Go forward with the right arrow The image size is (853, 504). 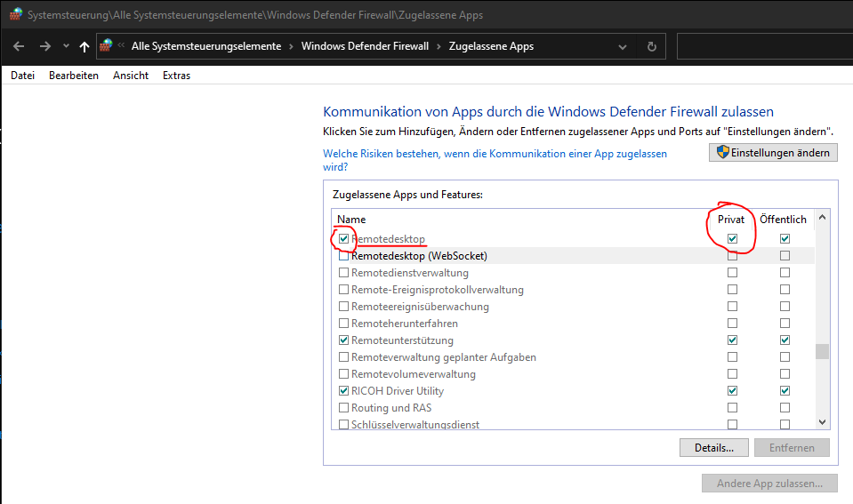click(45, 47)
